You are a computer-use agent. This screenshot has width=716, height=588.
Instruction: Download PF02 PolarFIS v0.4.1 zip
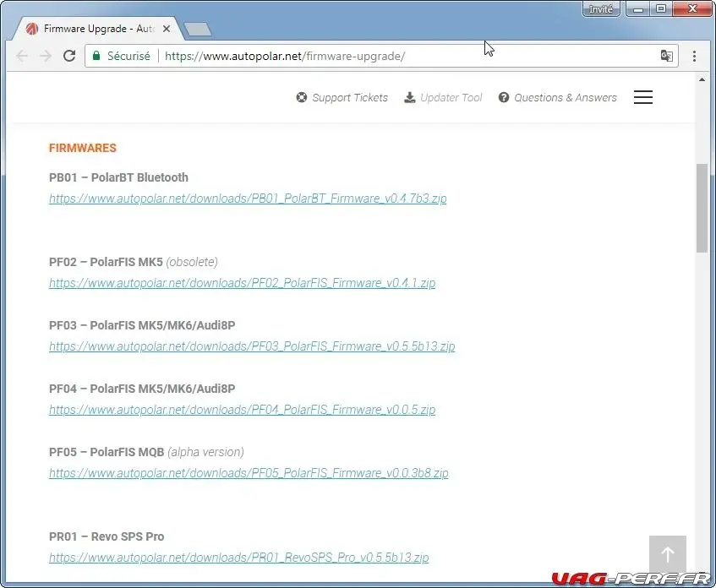[x=242, y=283]
